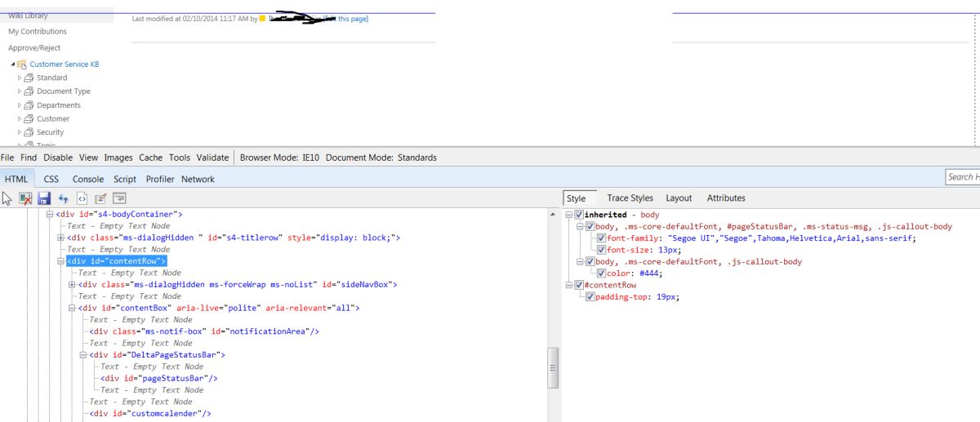
Task: Select the customcalender div node
Action: 150,414
